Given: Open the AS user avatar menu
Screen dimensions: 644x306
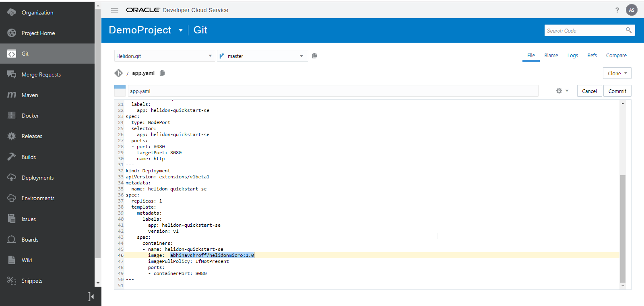Looking at the screenshot, I should point(632,10).
